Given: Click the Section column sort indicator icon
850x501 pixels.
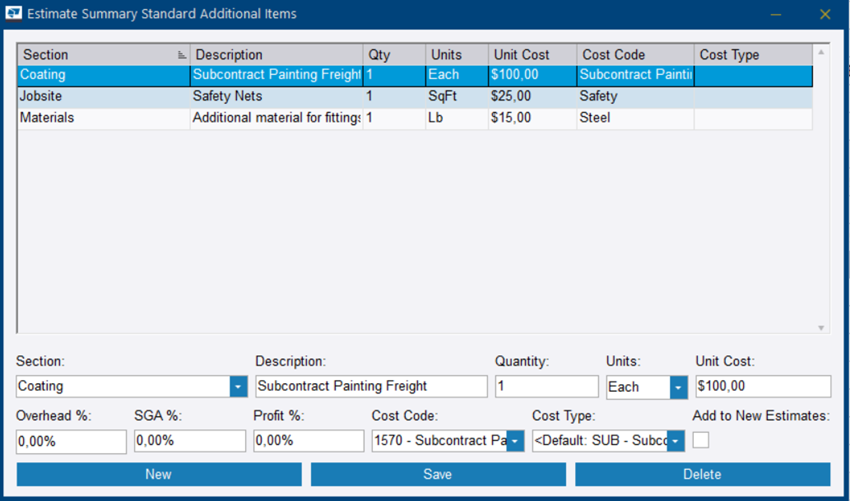Looking at the screenshot, I should pos(182,55).
